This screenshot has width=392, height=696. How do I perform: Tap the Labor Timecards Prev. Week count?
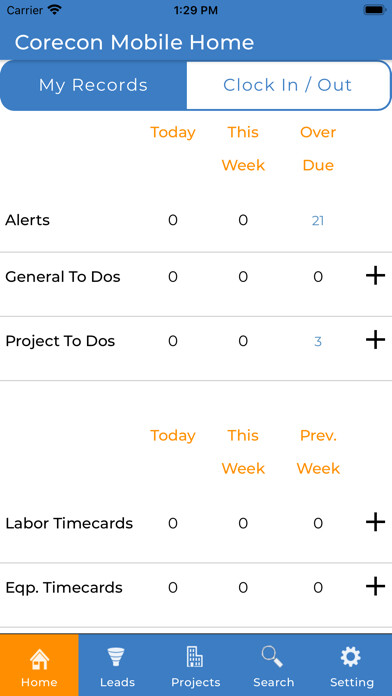click(x=318, y=523)
